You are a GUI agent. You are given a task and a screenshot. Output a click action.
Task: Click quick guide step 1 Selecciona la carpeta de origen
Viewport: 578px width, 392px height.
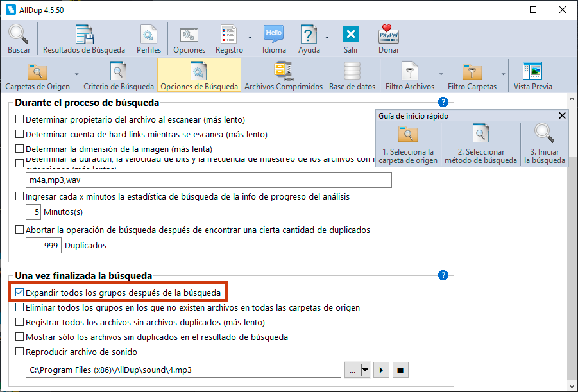click(408, 144)
